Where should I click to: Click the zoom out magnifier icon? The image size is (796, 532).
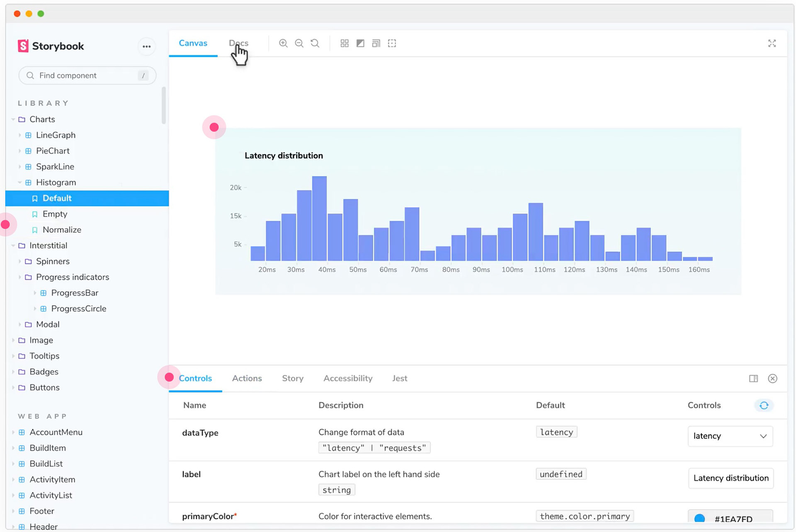pos(299,43)
